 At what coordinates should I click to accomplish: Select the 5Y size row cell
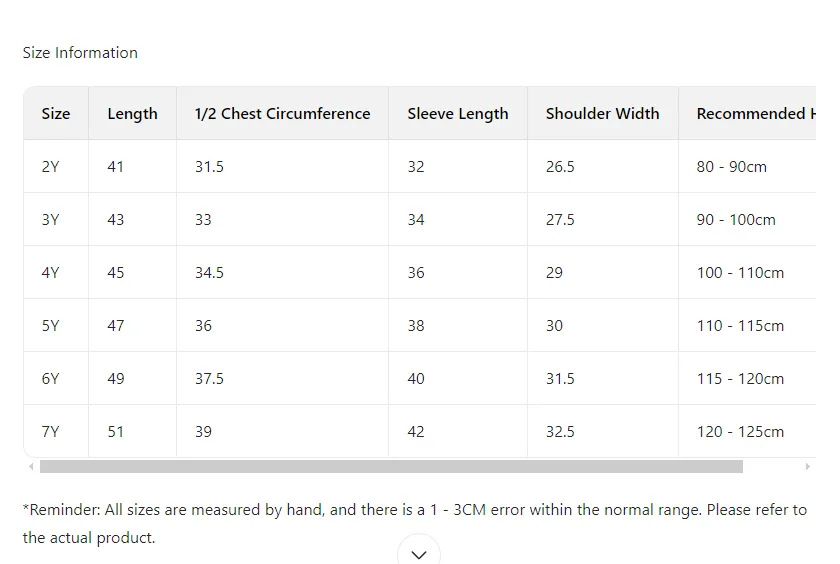51,326
